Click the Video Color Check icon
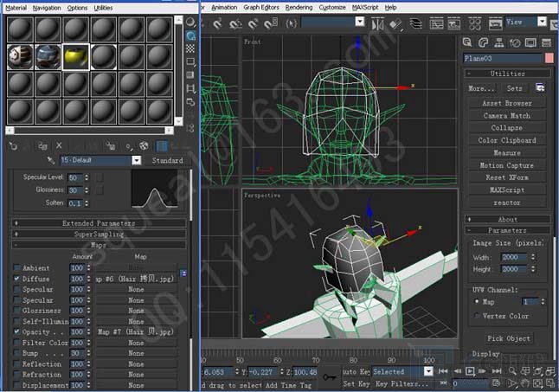The height and width of the screenshot is (392, 559). click(190, 74)
